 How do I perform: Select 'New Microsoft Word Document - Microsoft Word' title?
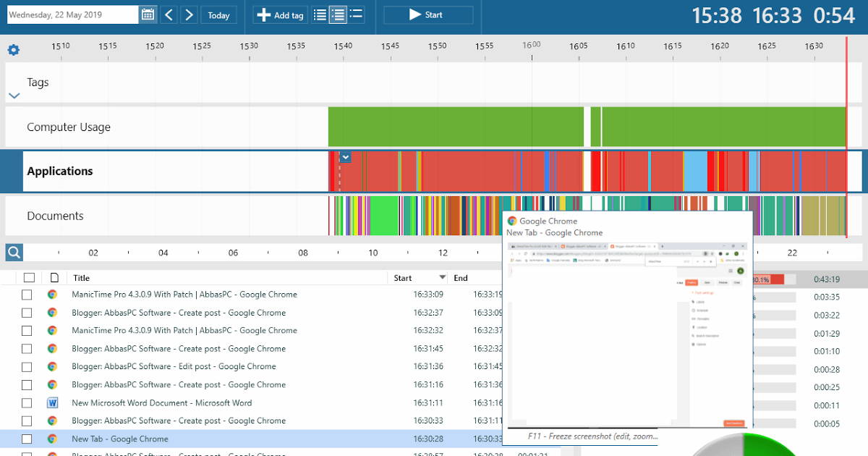click(x=162, y=403)
